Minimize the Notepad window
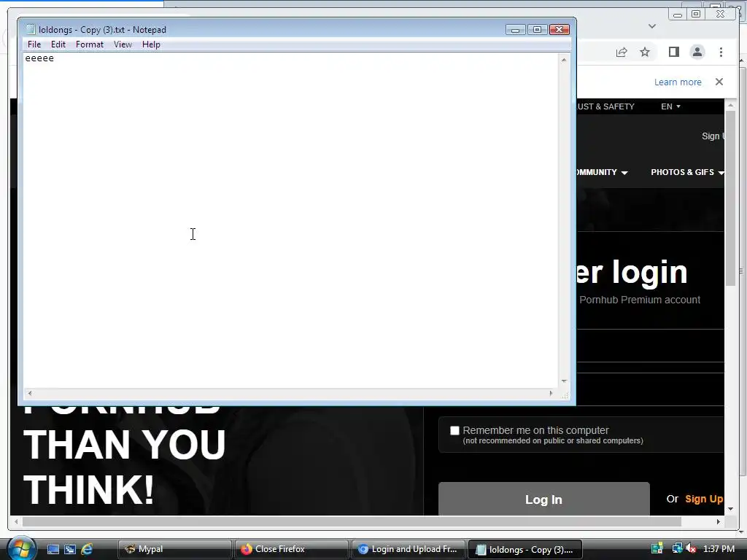The image size is (747, 560). [515, 30]
